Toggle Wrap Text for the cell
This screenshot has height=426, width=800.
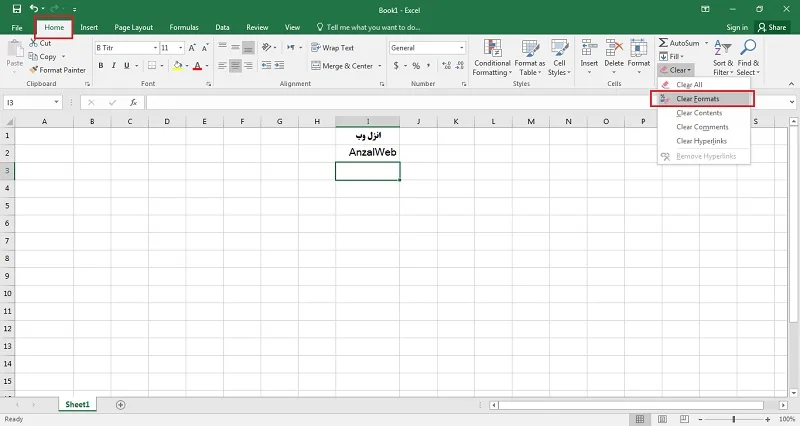click(332, 47)
